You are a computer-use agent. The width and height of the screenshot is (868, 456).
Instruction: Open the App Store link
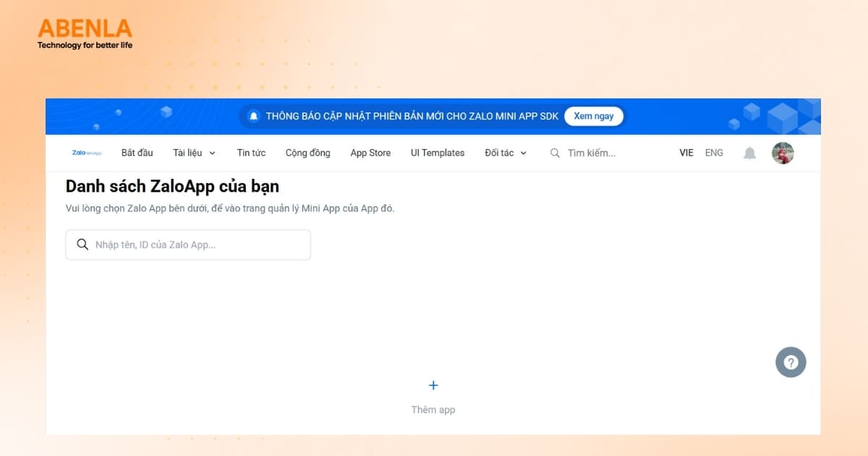[x=370, y=153]
